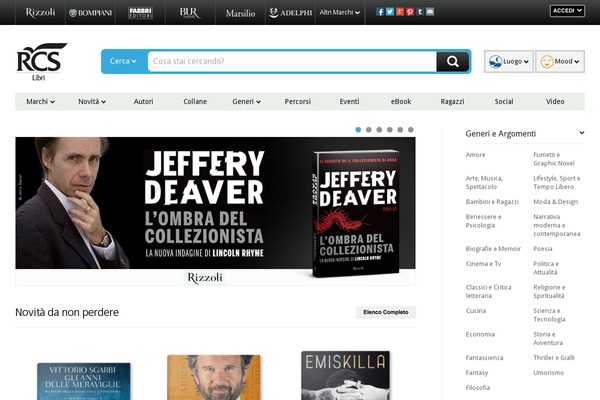The width and height of the screenshot is (600, 400).
Task: Open the Facebook social icon
Action: (x=380, y=12)
